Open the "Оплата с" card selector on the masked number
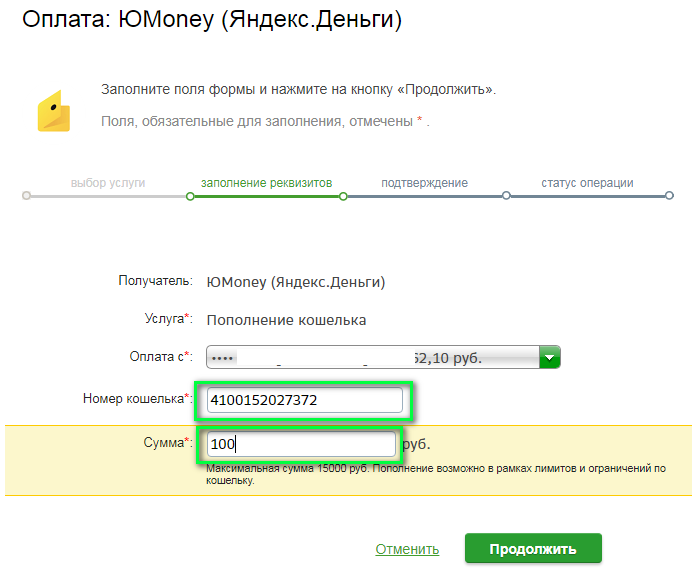The height and width of the screenshot is (574, 692). (370, 357)
